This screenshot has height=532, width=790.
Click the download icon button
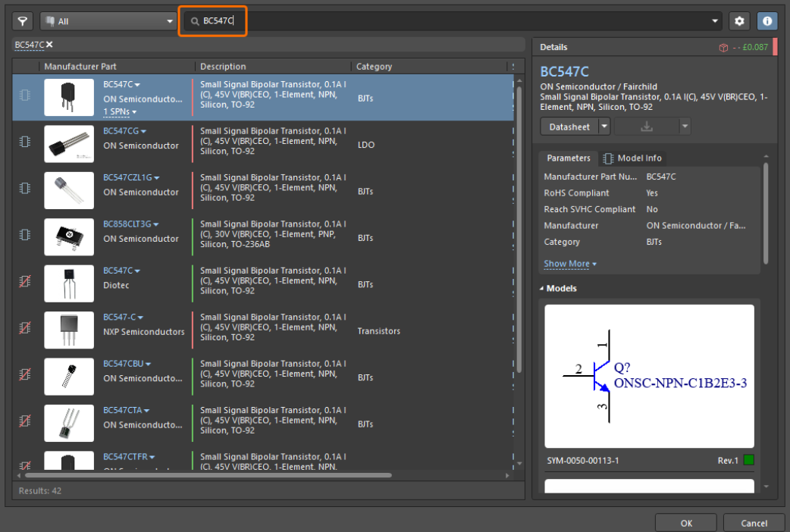(x=647, y=127)
